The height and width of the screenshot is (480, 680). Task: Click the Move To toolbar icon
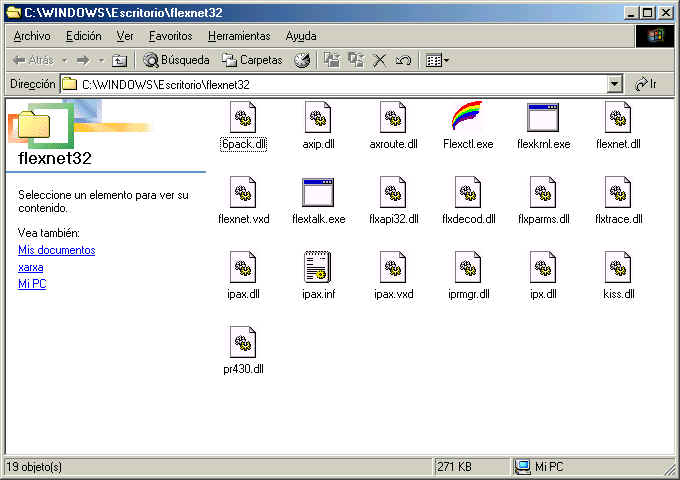click(x=332, y=60)
